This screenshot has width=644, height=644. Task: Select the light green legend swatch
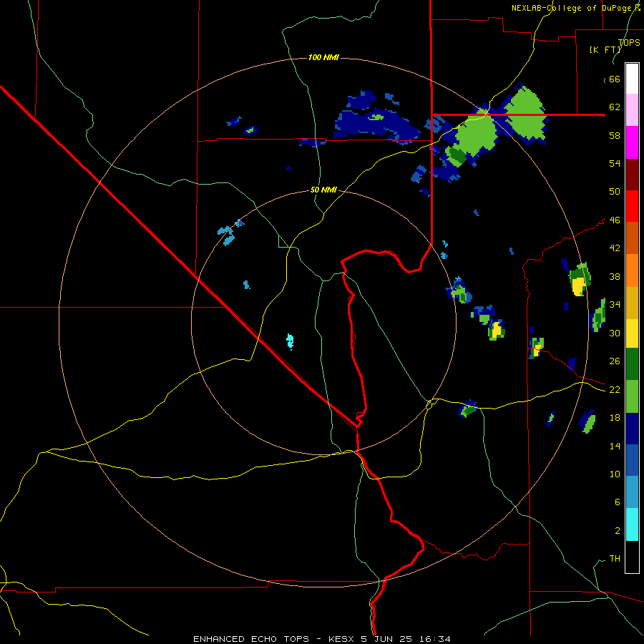tap(632, 396)
